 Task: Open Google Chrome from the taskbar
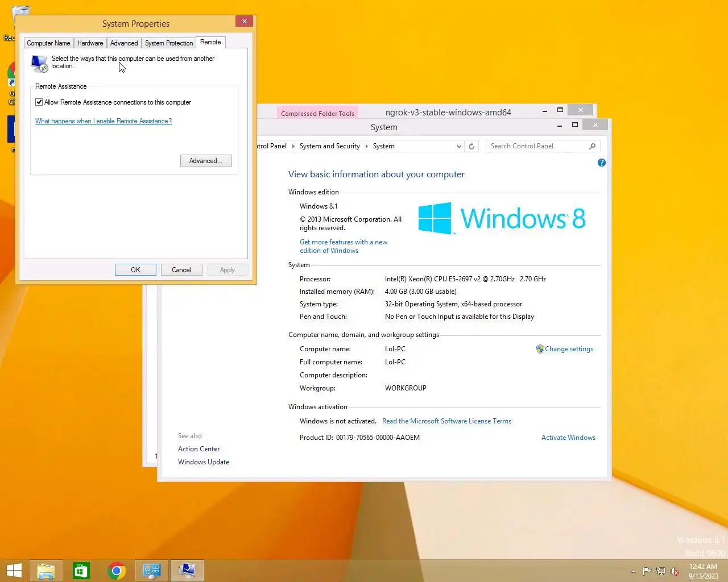point(117,571)
